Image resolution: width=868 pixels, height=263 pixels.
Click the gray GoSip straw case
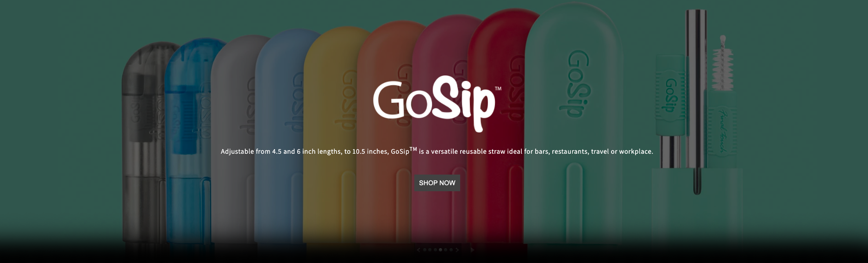point(234,139)
